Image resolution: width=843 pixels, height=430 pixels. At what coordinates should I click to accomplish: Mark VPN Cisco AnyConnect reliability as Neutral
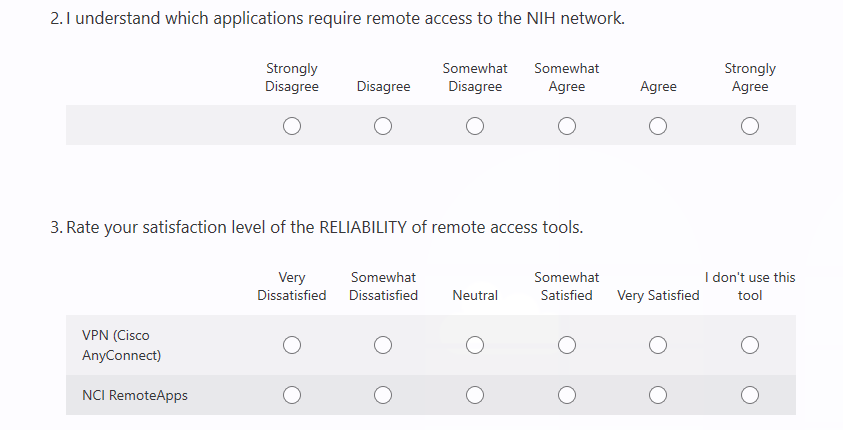[475, 345]
